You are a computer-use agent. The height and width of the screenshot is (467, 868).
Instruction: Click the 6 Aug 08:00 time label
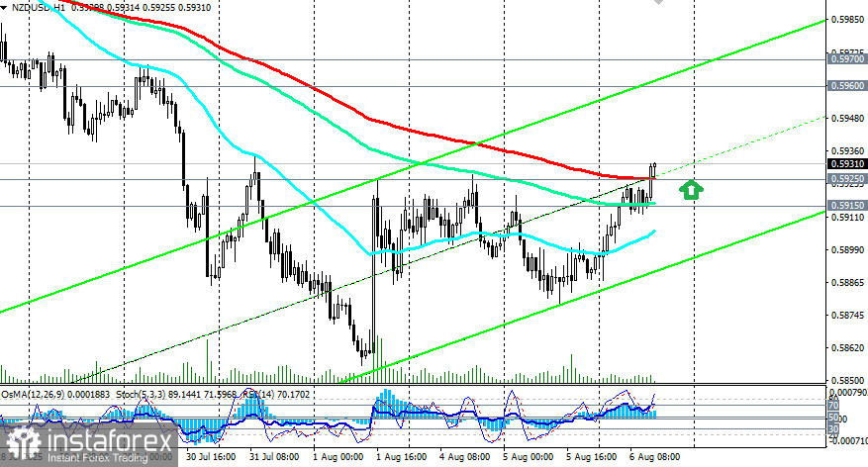coord(655,457)
